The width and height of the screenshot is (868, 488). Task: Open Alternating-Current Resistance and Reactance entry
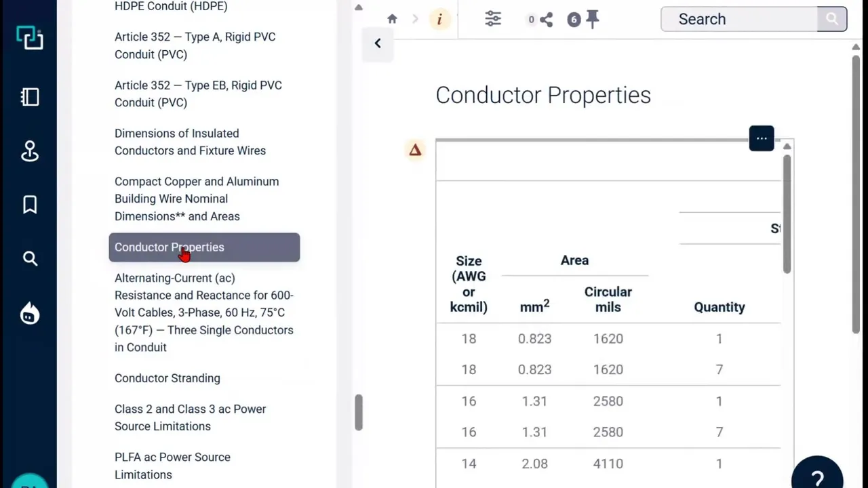pyautogui.click(x=204, y=312)
